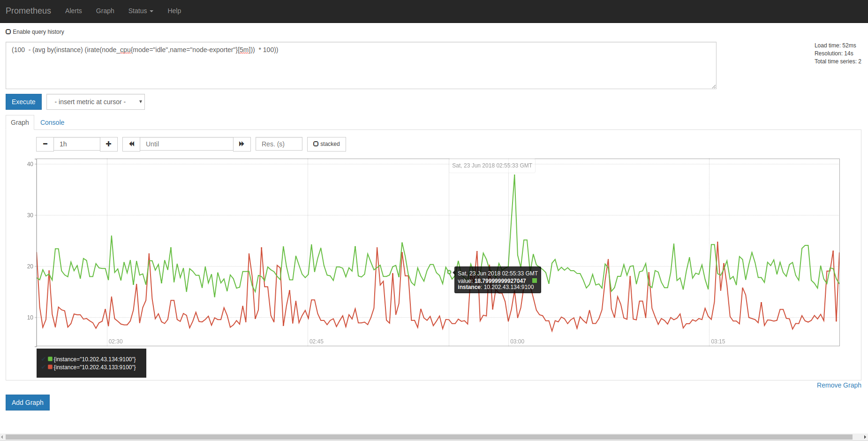Click the Remove Graph link
This screenshot has width=868, height=441.
tap(839, 385)
